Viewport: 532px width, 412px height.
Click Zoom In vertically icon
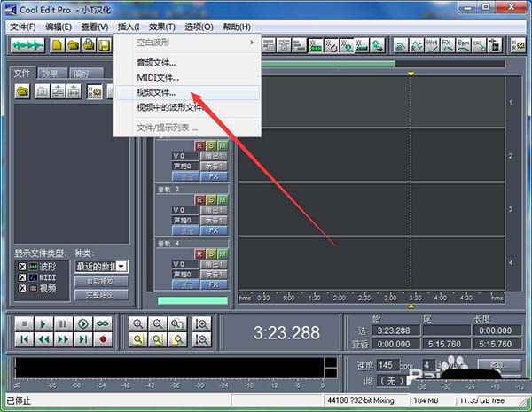point(201,324)
